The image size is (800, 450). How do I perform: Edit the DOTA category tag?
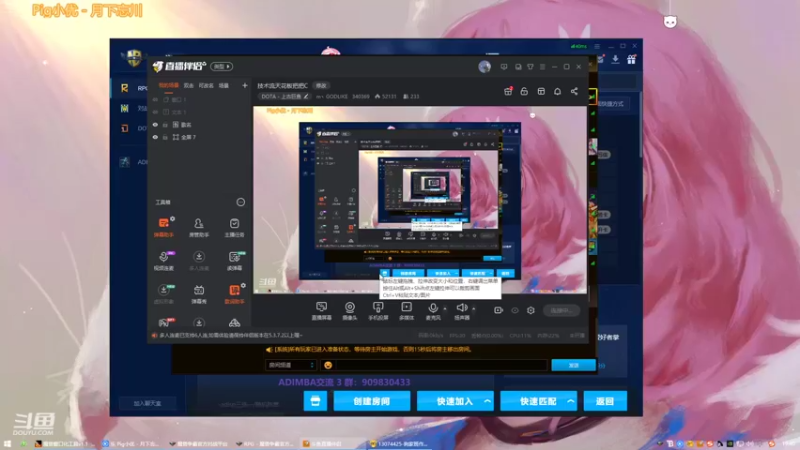(285, 96)
